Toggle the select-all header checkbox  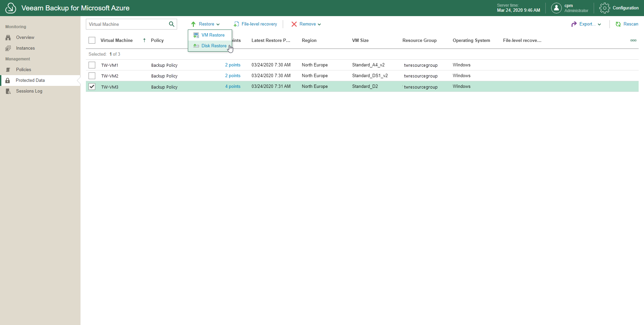click(x=92, y=41)
